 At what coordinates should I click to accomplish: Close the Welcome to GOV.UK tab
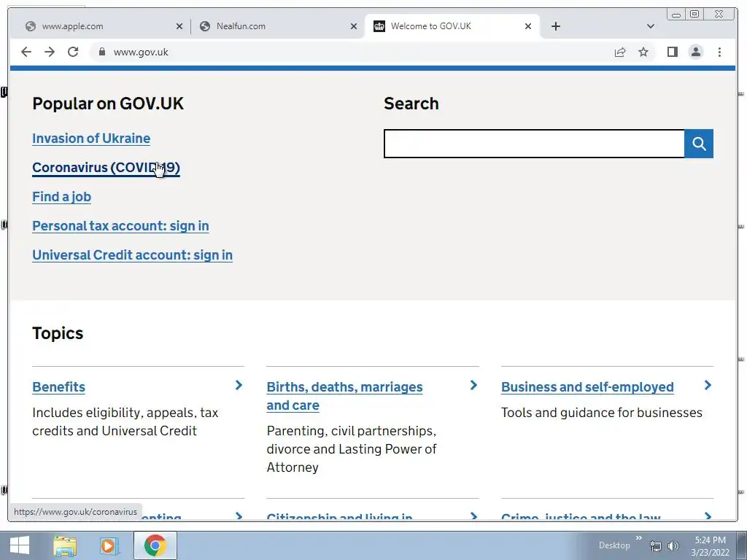pyautogui.click(x=528, y=26)
